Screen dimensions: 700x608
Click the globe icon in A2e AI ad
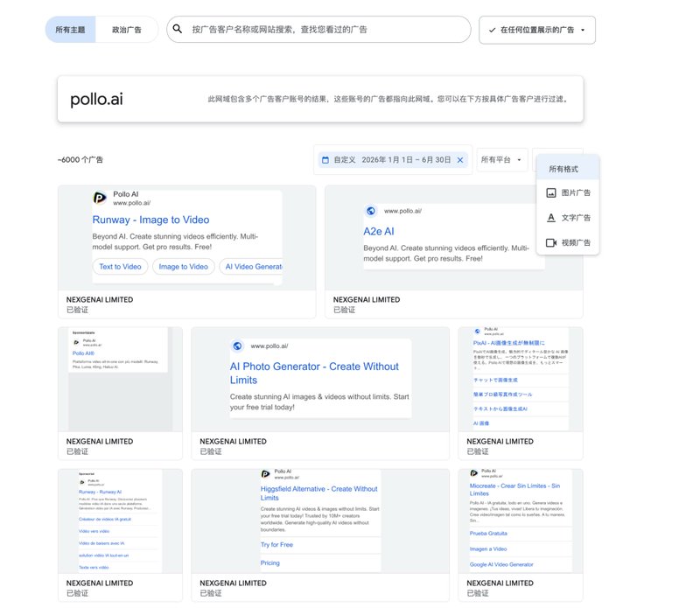point(371,211)
